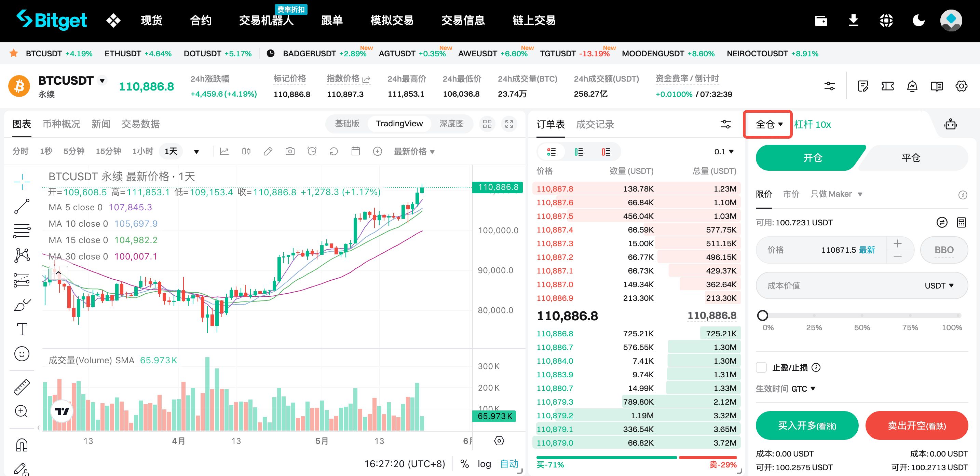Take a chart snapshot with the camera icon
This screenshot has width=980, height=476.
pyautogui.click(x=290, y=151)
